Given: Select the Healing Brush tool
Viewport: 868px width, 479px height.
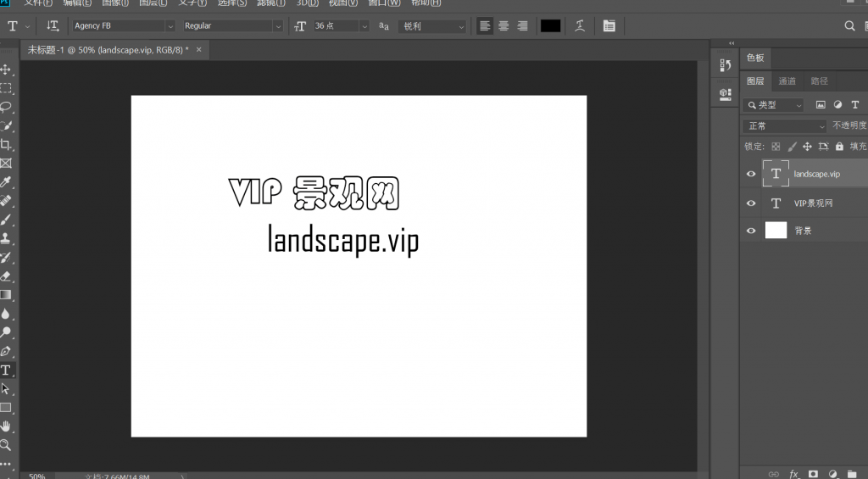Looking at the screenshot, I should (6, 201).
